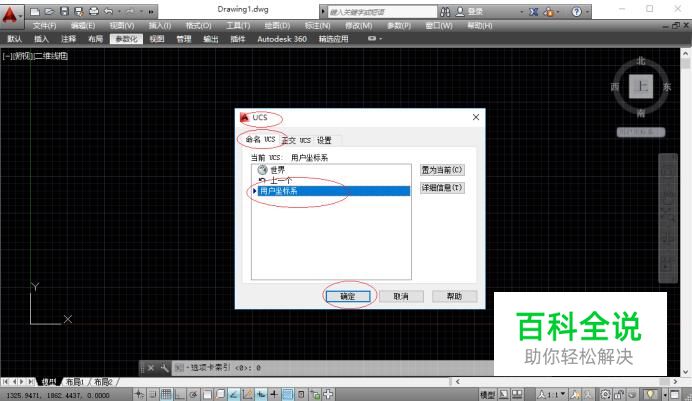The image size is (692, 401).
Task: Click the 上 face of the ViewCube
Action: pyautogui.click(x=641, y=86)
